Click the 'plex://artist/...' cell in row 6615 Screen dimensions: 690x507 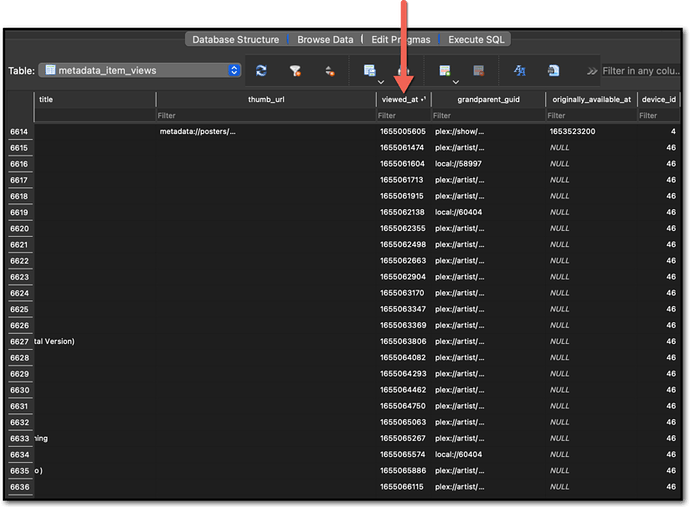click(x=488, y=148)
